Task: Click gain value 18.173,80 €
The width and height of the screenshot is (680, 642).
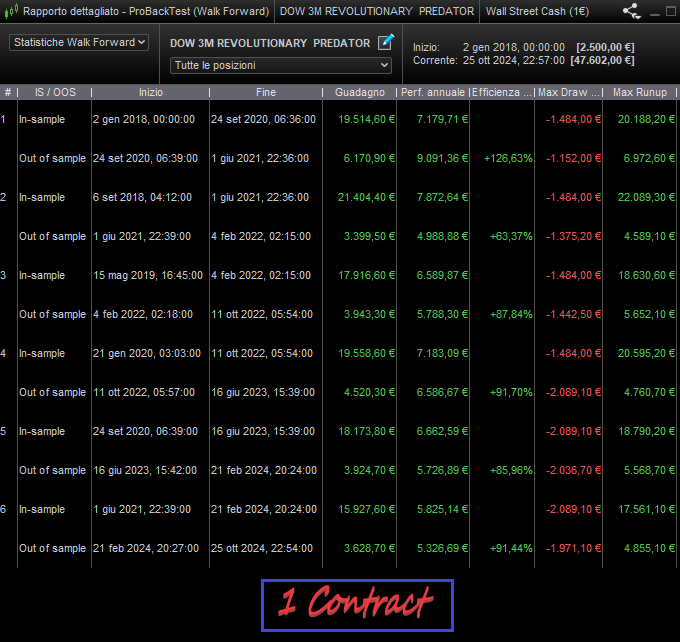Action: [x=366, y=432]
